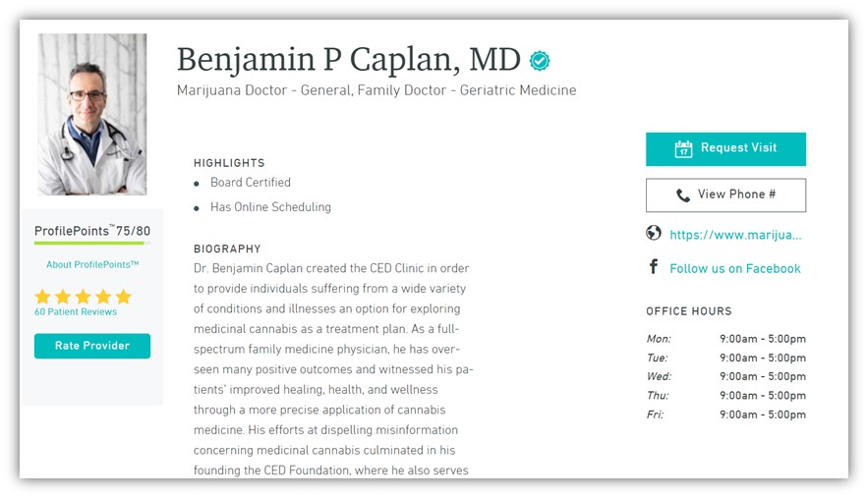Click the green ProfilePoints progress bar
868x498 pixels.
click(89, 244)
